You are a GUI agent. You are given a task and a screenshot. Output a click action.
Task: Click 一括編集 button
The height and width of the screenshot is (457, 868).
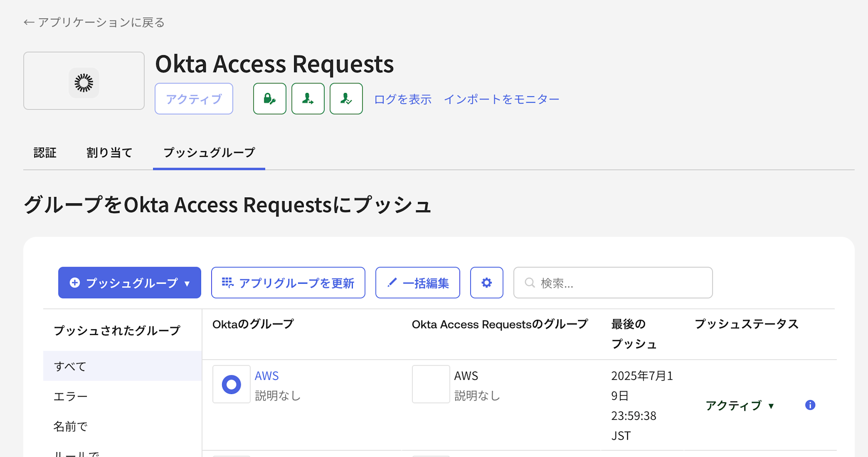pos(418,282)
